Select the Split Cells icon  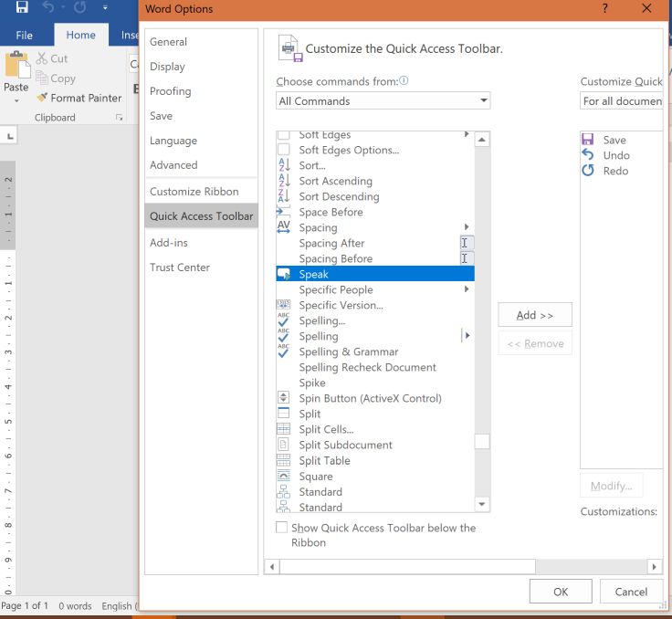[x=284, y=429]
